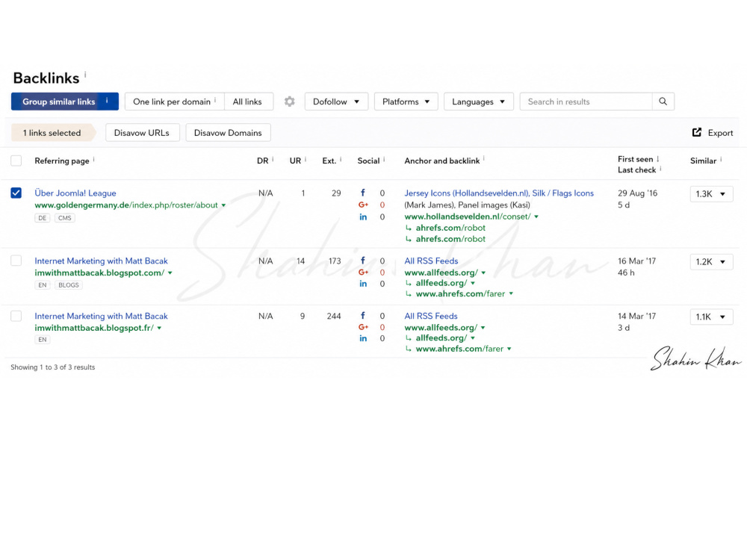Viewport: 747px width, 560px height.
Task: Click Google+ icon in blogspot.fr row
Action: click(363, 327)
